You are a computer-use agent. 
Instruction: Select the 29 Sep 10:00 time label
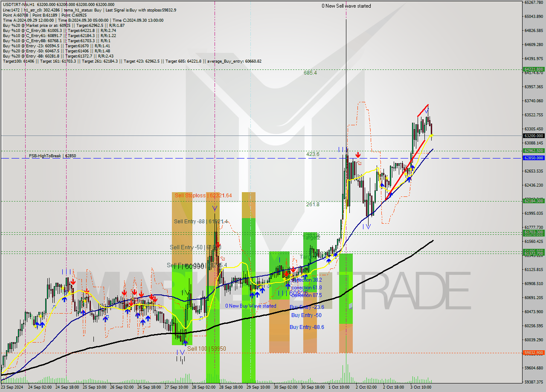point(258,387)
